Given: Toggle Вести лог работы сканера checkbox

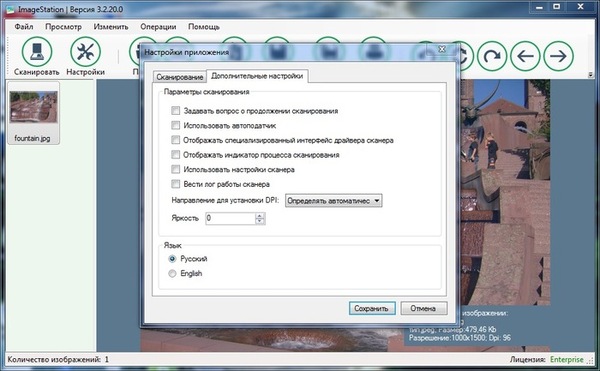Looking at the screenshot, I should (x=175, y=184).
